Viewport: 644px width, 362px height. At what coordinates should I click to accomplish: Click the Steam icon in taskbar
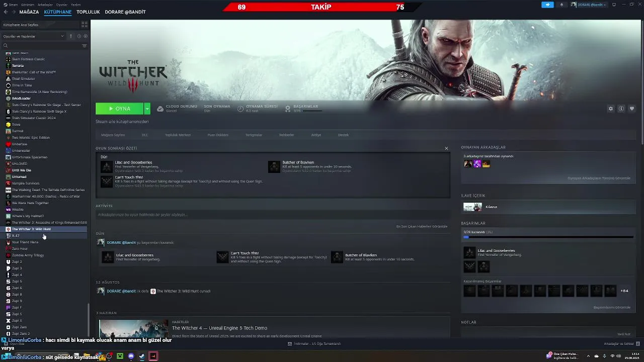[142, 356]
